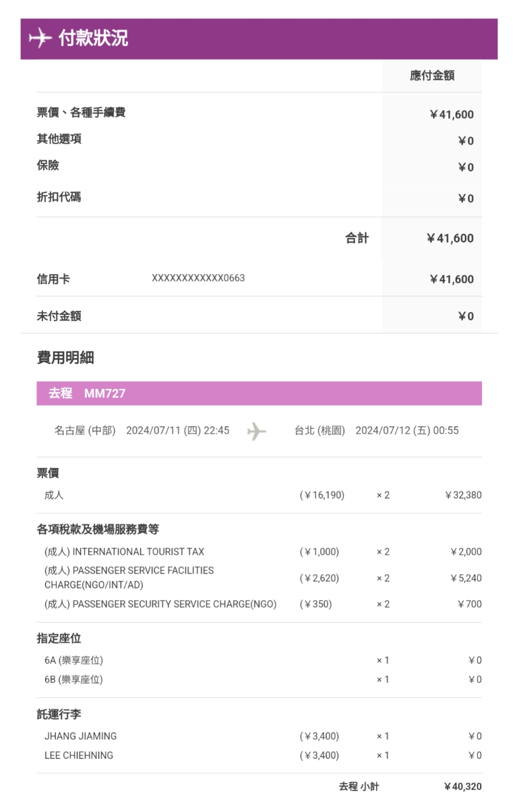Select the 台北 (桃園) arrival airport
Screen dimensions: 518x812
[320, 431]
